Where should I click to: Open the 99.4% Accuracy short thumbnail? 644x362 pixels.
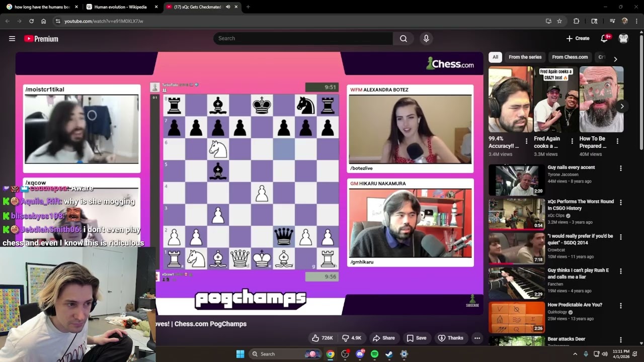click(511, 100)
